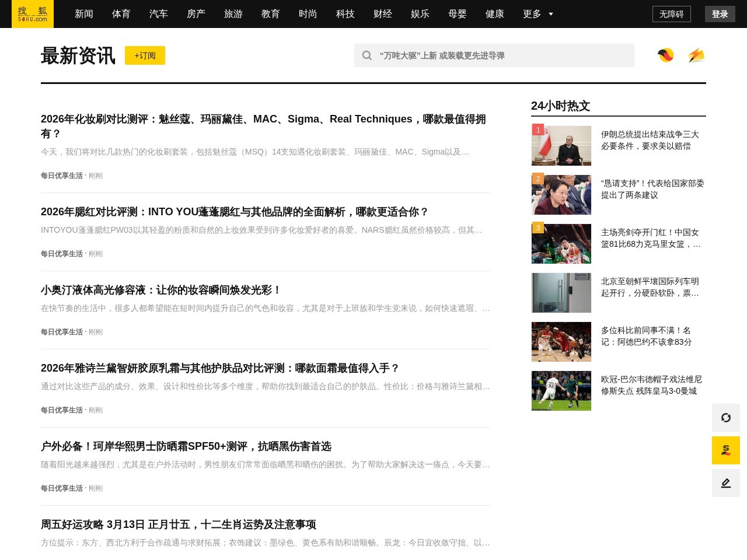Open the 小奥汀液体高光修容液 article

tap(161, 290)
